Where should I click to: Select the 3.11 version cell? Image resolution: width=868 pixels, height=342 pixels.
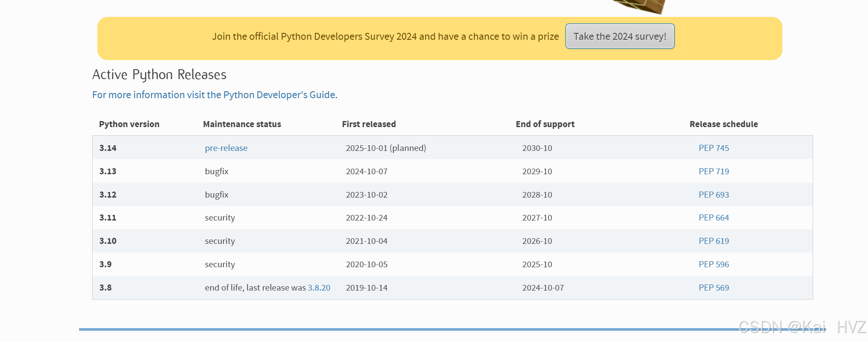click(108, 217)
